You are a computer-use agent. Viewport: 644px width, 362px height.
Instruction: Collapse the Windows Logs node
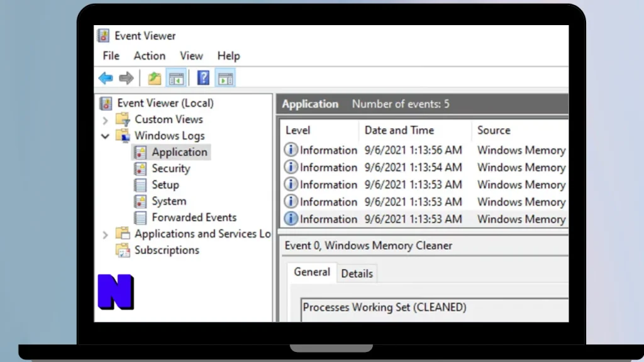tap(105, 136)
